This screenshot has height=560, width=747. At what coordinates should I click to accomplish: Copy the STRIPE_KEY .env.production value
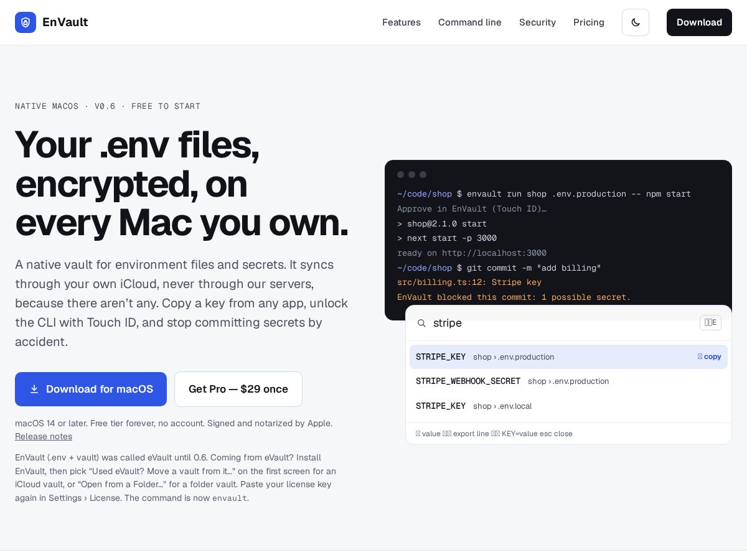pyautogui.click(x=710, y=357)
